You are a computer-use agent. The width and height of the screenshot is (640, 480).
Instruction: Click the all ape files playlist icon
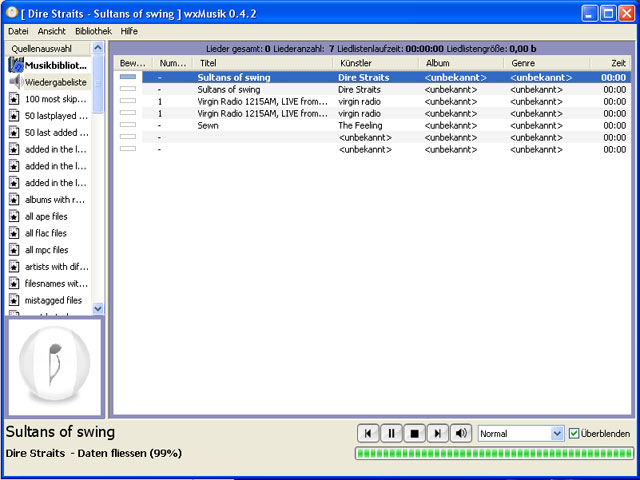(14, 216)
